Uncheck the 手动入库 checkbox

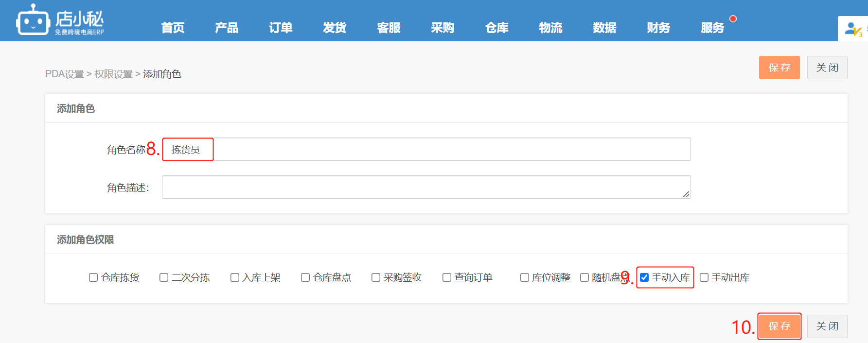click(644, 277)
